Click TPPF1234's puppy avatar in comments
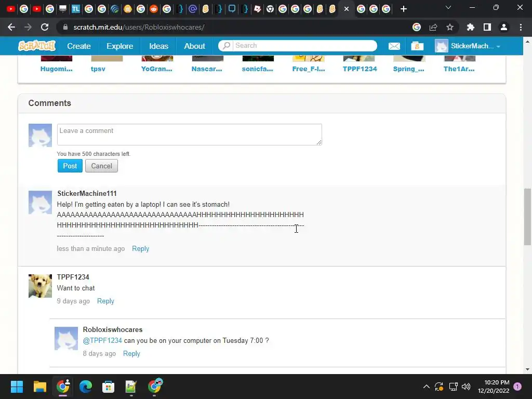Screen dimensions: 532x399 click(40, 286)
